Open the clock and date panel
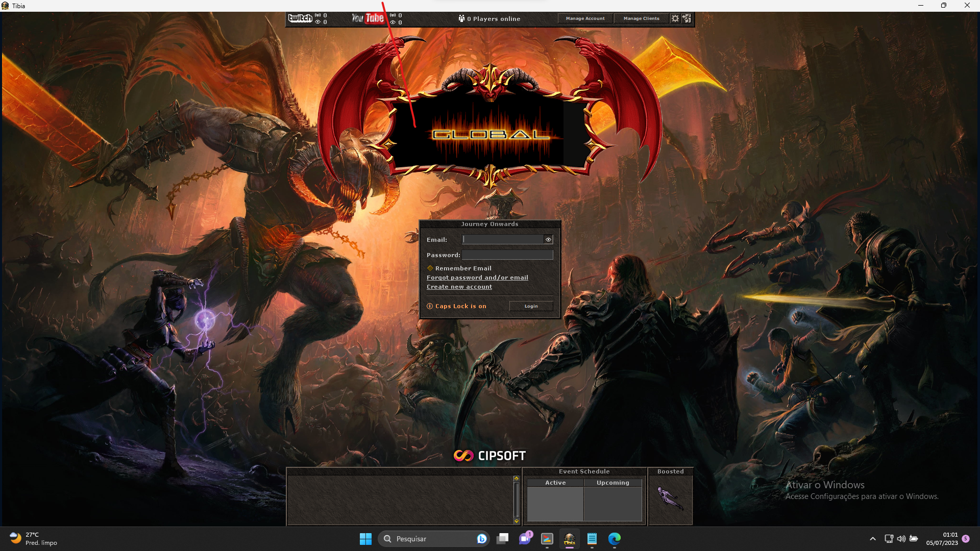Viewport: 980px width, 551px height. (x=942, y=539)
